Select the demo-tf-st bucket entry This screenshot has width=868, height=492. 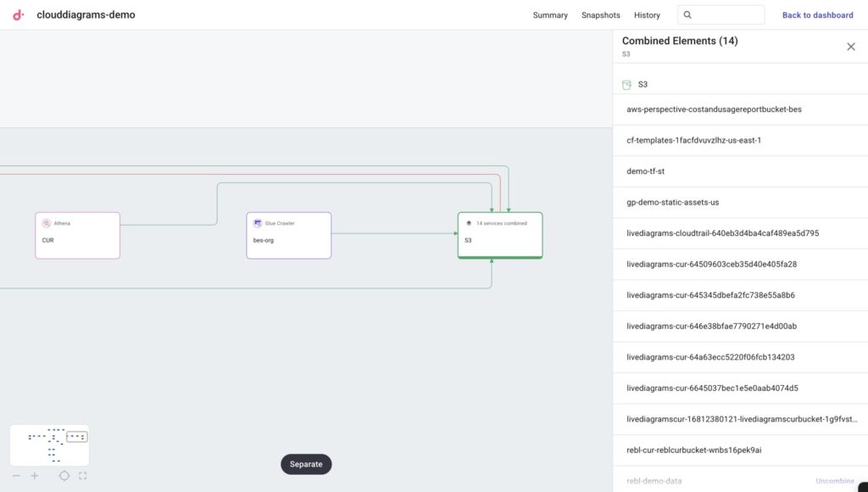pyautogui.click(x=645, y=171)
